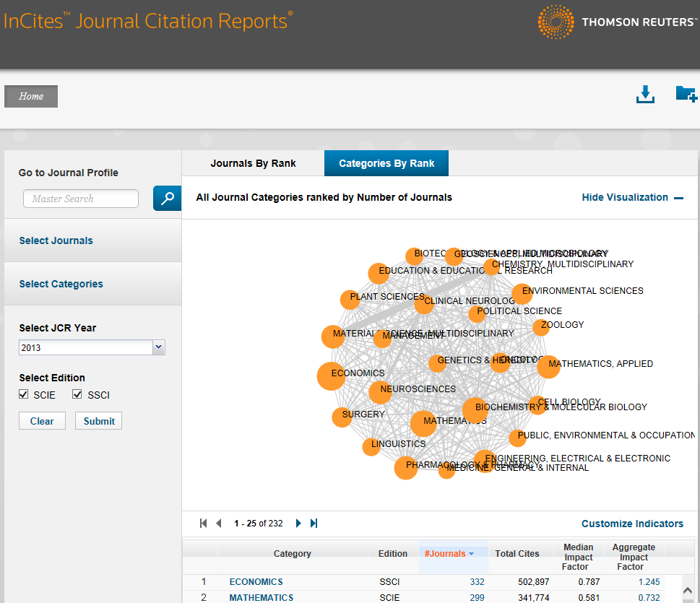Screen dimensions: 700x603
Task: Click the InCites Journal Citation Reports title
Action: click(148, 21)
